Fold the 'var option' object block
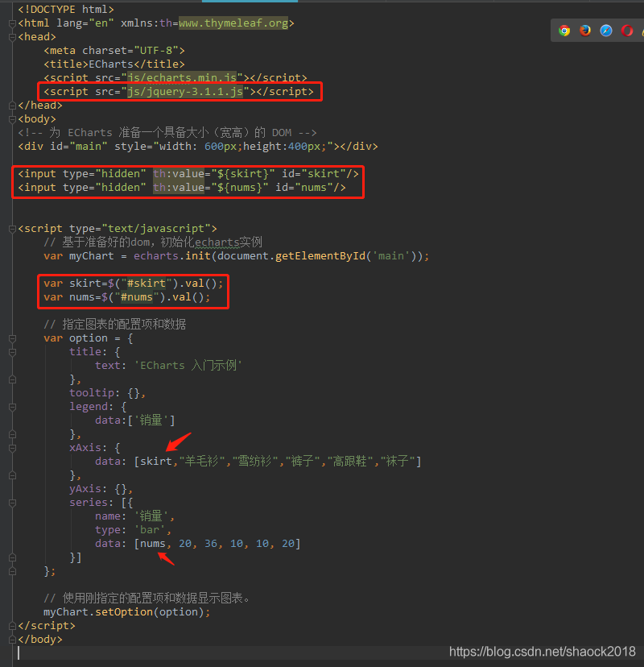This screenshot has height=667, width=644. [10, 338]
